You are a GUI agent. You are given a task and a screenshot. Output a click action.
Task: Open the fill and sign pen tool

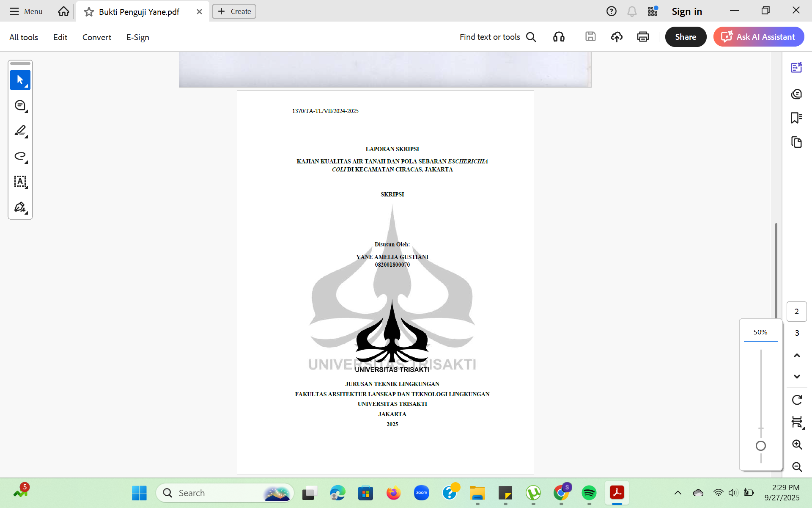coord(20,207)
